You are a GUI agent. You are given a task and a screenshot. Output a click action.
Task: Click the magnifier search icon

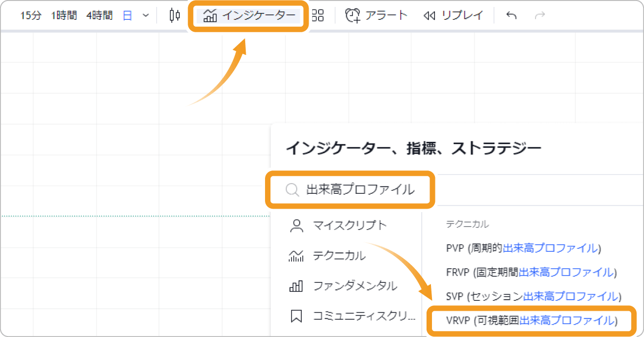pos(293,190)
